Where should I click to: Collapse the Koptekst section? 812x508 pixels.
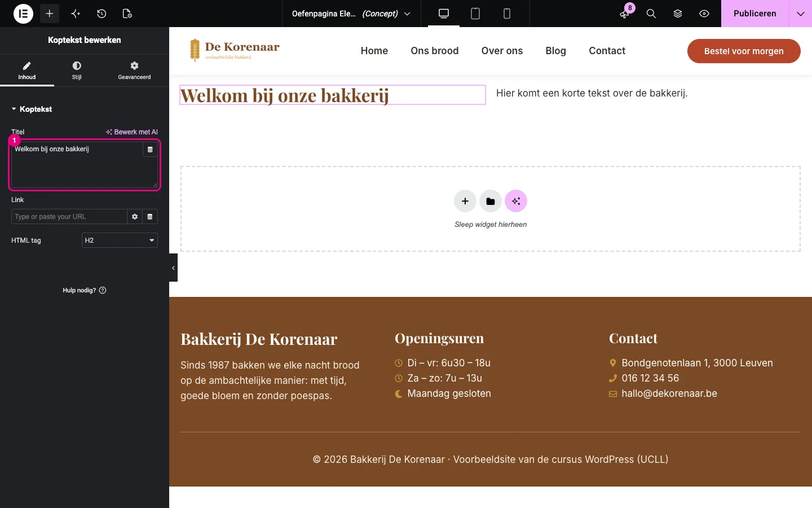tap(32, 109)
